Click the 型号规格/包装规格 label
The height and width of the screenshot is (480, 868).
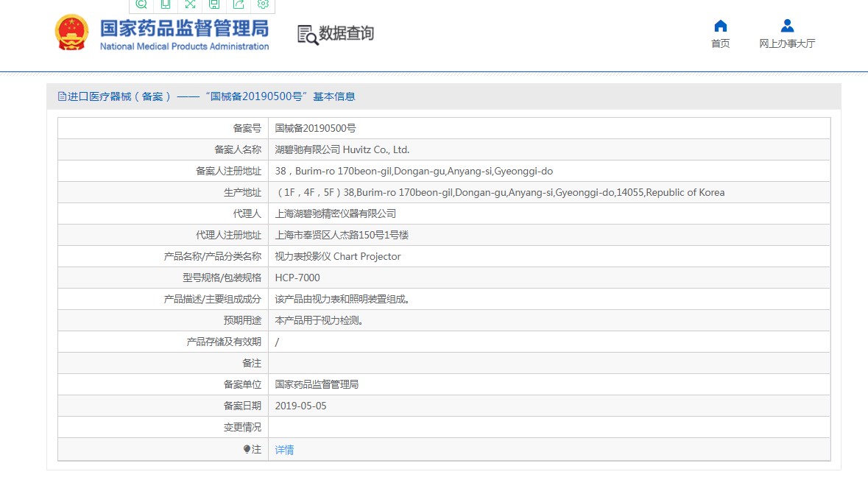point(222,278)
